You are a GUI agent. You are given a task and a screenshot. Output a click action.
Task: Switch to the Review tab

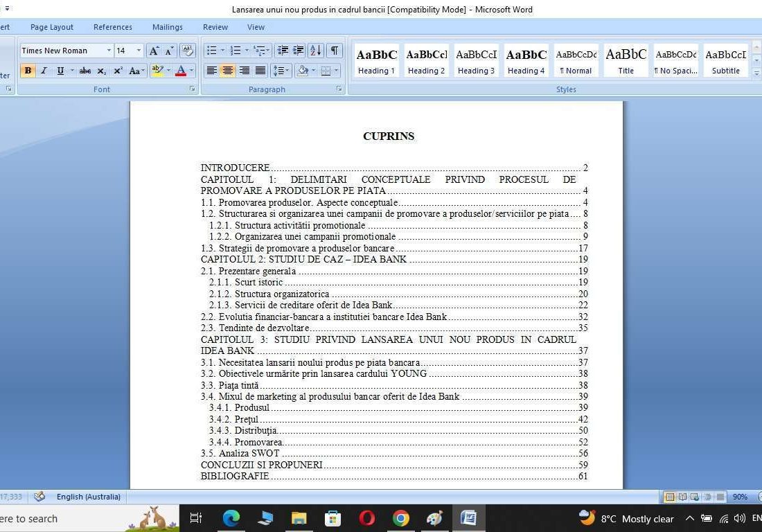[x=215, y=27]
